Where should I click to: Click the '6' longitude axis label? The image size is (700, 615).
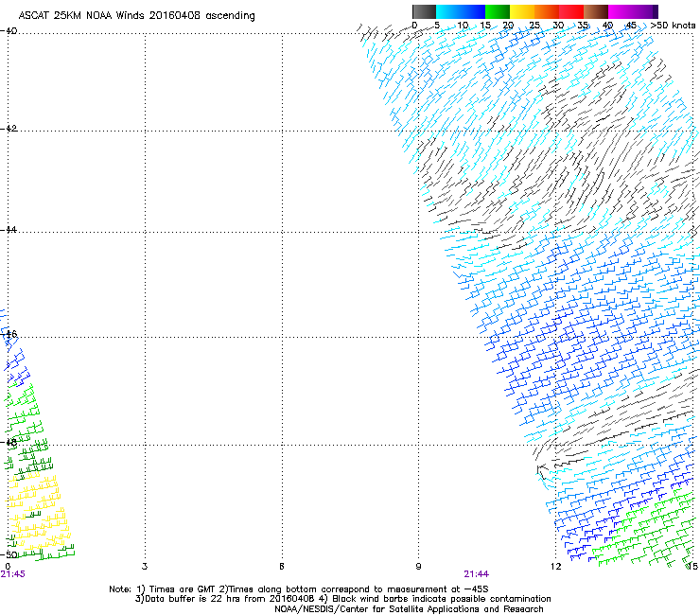click(282, 567)
